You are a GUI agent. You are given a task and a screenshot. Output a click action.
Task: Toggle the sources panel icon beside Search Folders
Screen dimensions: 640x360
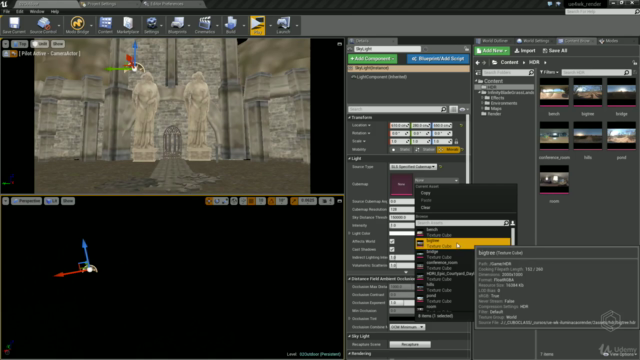[x=478, y=72]
